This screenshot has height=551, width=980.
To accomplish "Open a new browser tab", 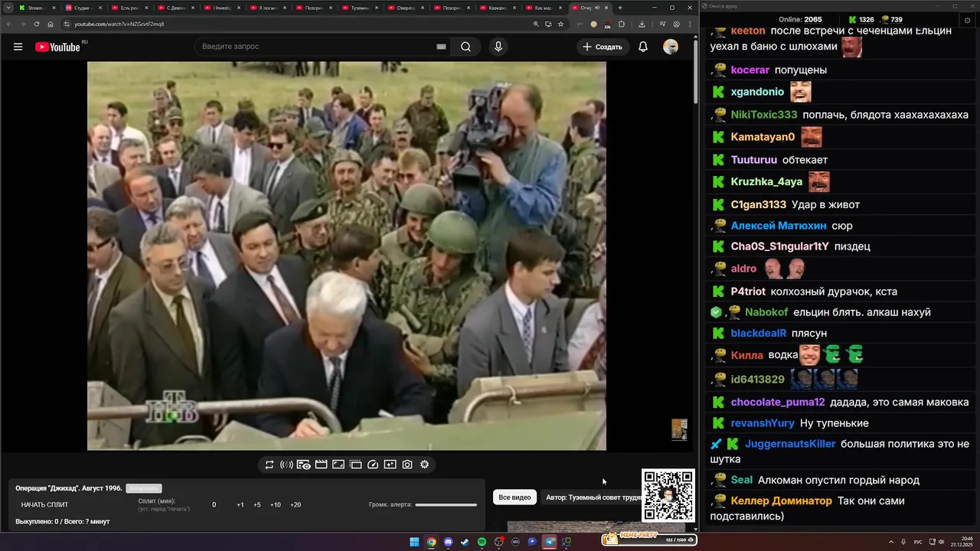I will 620,8.
